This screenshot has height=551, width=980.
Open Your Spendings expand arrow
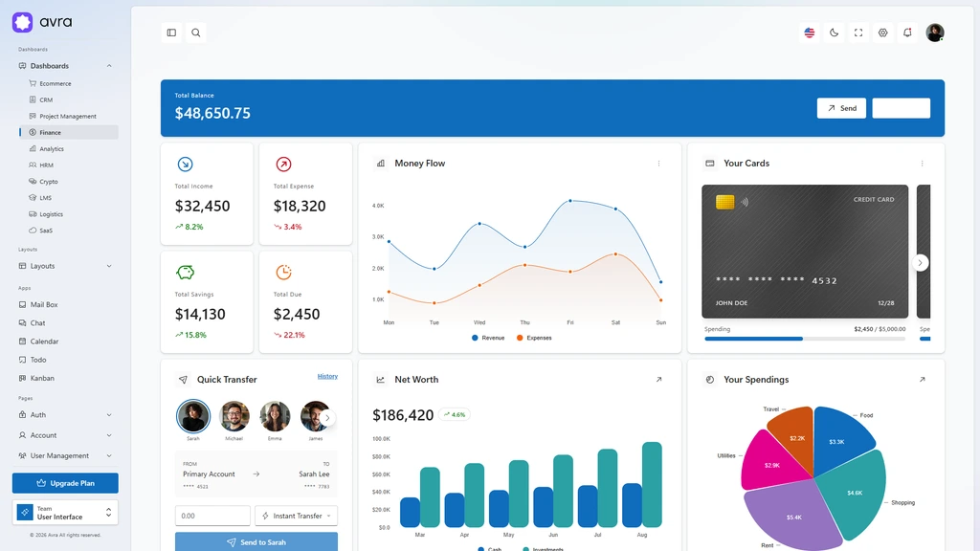[x=922, y=379]
